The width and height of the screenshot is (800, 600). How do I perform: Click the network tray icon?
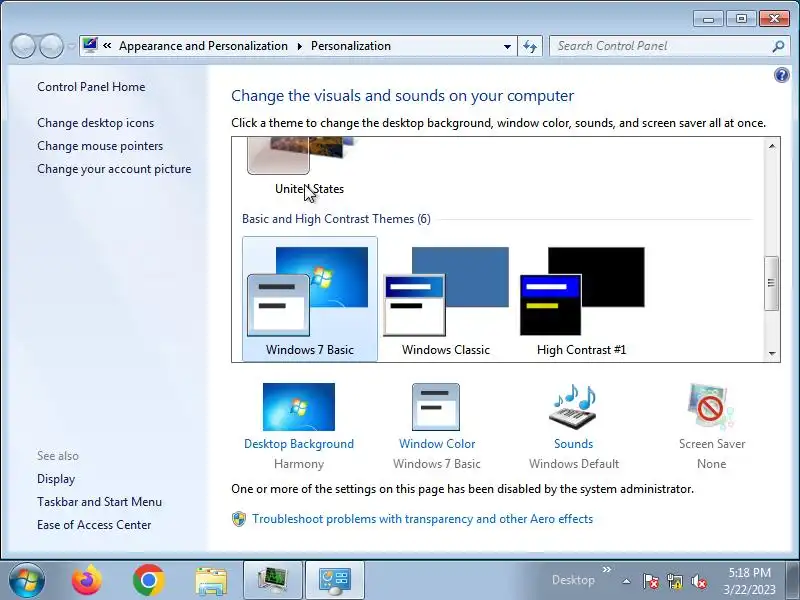pyautogui.click(x=674, y=581)
